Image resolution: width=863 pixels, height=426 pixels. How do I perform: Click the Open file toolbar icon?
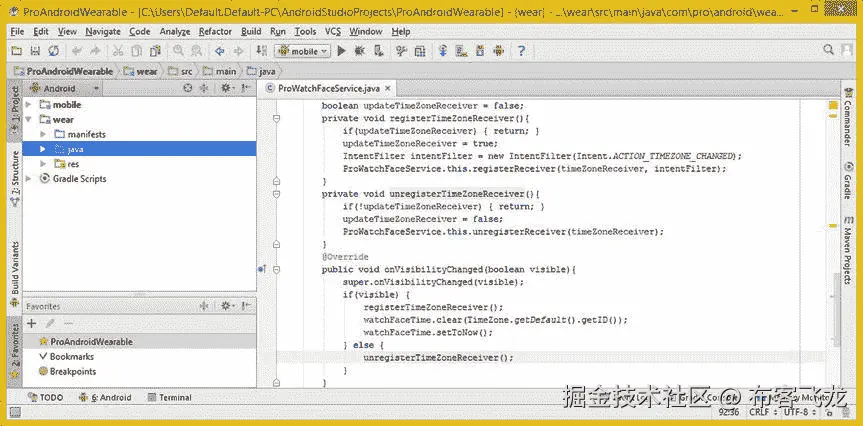point(17,51)
